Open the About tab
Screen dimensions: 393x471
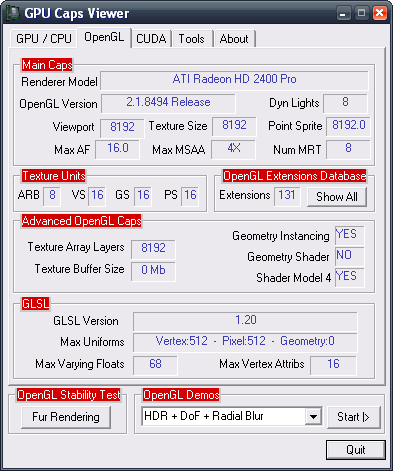(234, 39)
